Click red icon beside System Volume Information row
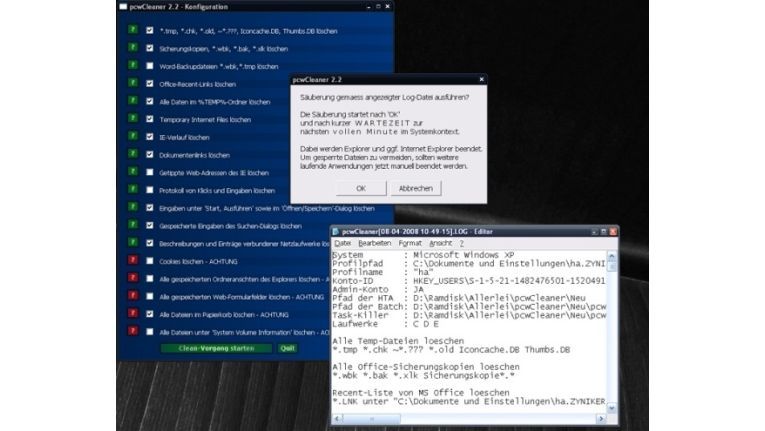Image resolution: width=765 pixels, height=431 pixels. coord(132,331)
